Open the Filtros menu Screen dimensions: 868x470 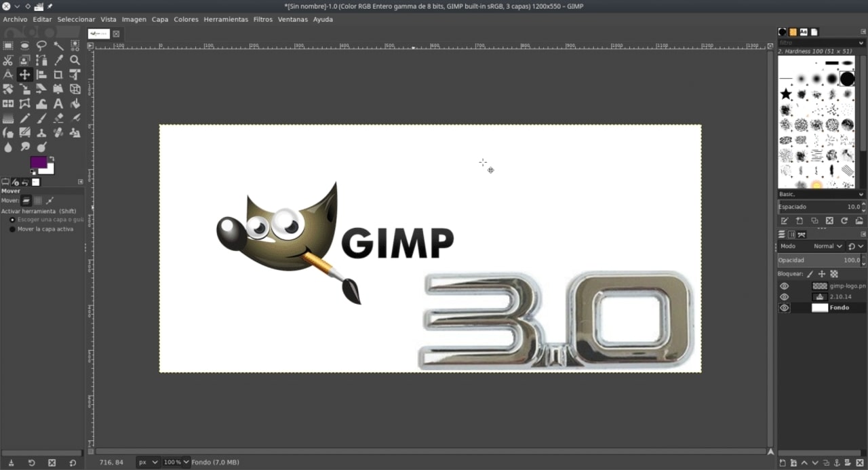[262, 19]
